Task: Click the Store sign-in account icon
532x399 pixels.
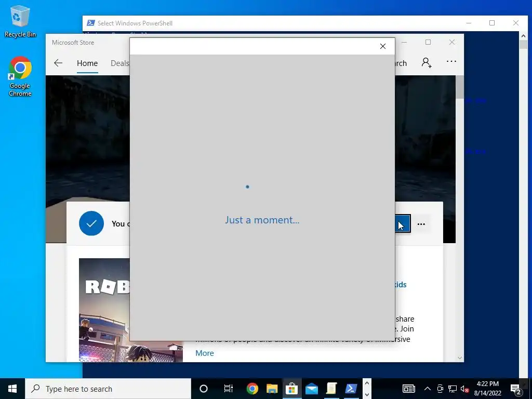Action: tap(427, 62)
